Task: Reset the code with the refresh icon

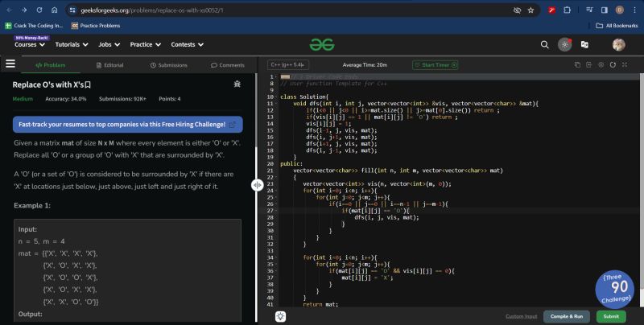Action: 613,64
